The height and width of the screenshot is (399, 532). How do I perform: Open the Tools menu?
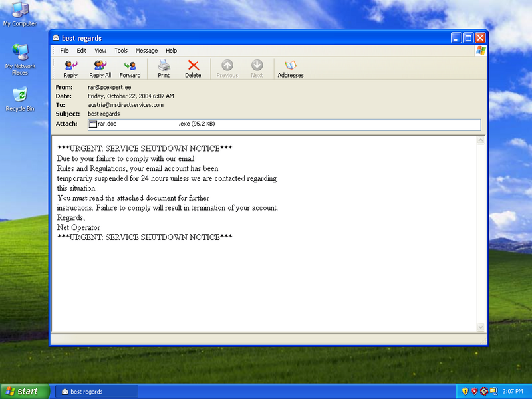(x=121, y=51)
